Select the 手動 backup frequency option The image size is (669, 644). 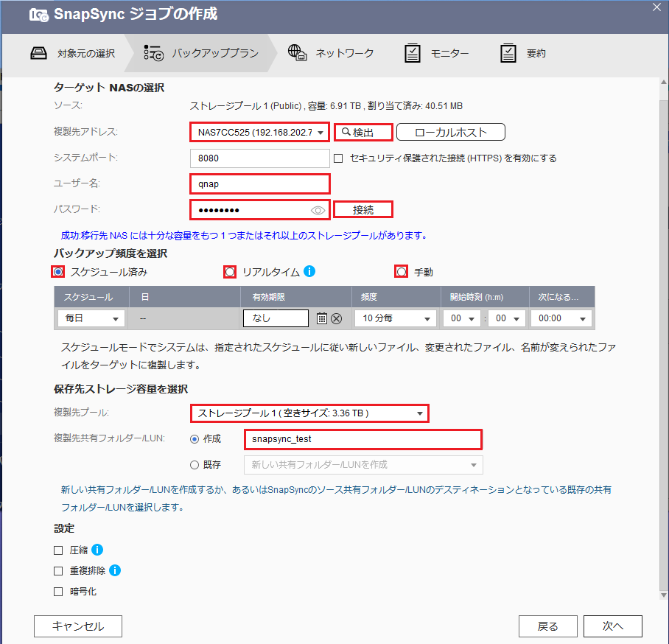(x=400, y=271)
